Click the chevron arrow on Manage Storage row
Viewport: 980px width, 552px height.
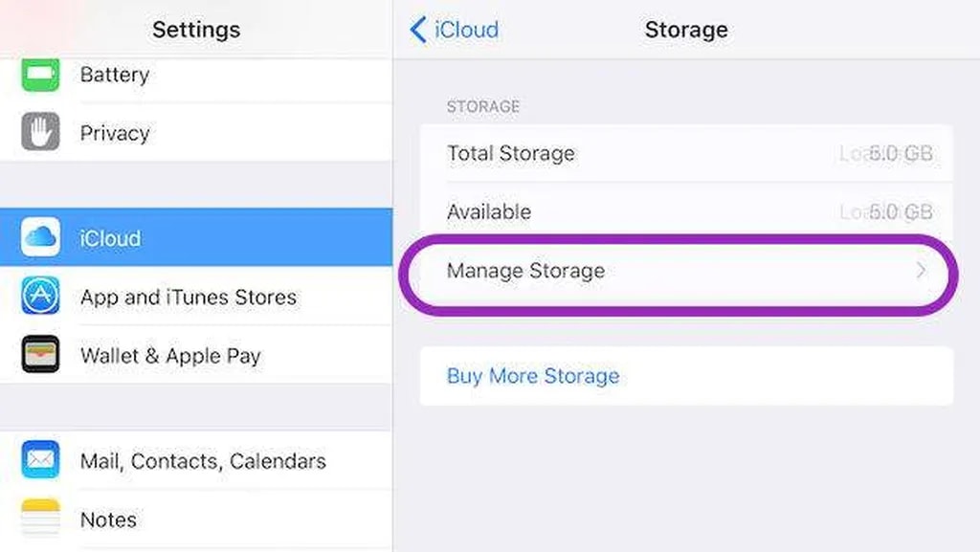(921, 271)
